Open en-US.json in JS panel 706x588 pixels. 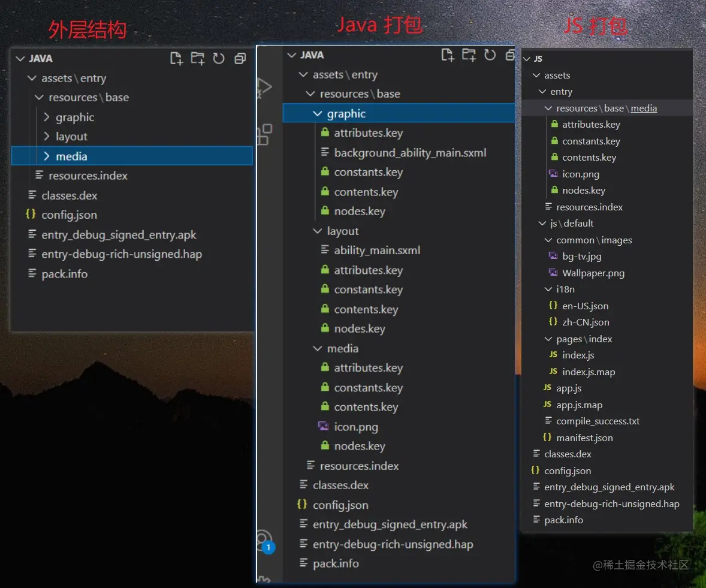[586, 306]
